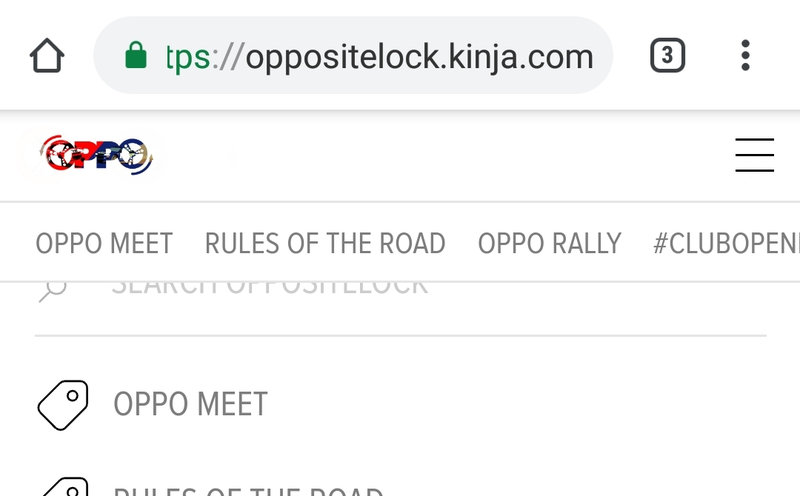Open the browser three-dot overflow menu
The height and width of the screenshot is (496, 800).
click(745, 55)
